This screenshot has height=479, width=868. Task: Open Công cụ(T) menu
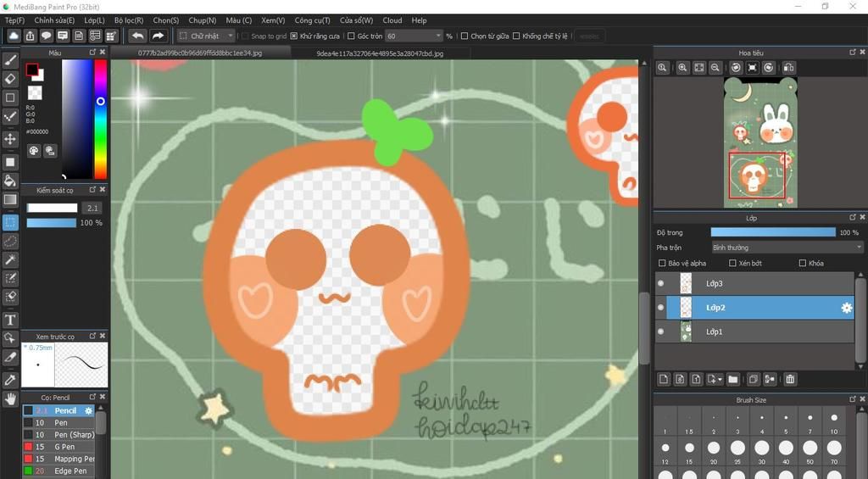coord(312,20)
